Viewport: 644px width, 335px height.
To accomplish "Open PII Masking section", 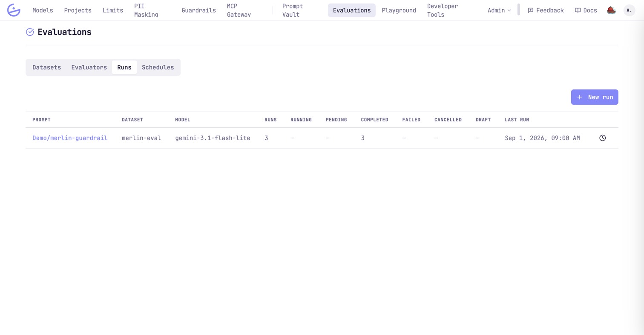I will click(x=146, y=10).
